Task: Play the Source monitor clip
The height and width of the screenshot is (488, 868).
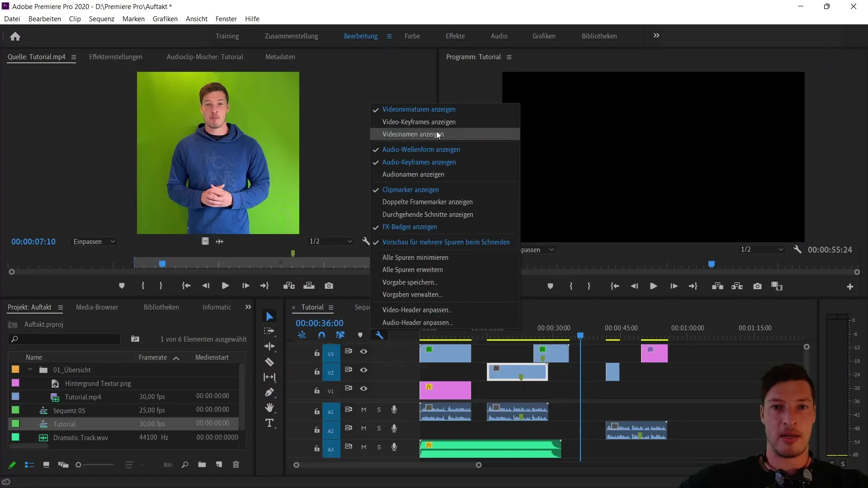Action: 225,286
